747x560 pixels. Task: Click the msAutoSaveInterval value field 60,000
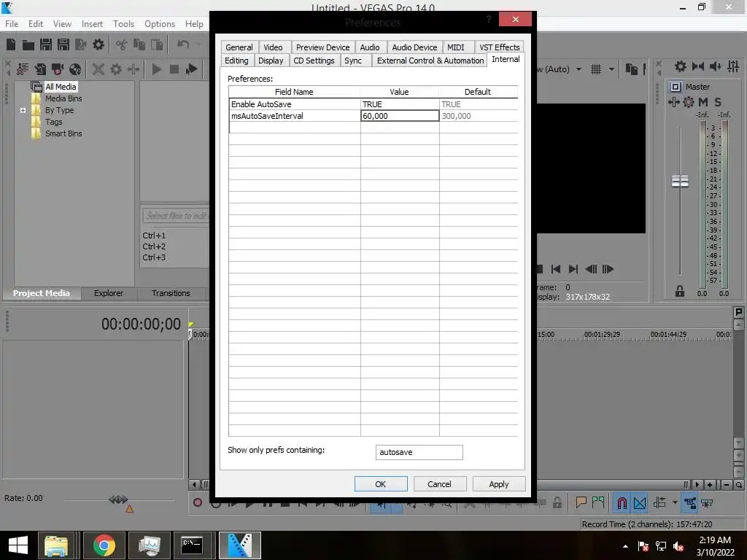400,116
